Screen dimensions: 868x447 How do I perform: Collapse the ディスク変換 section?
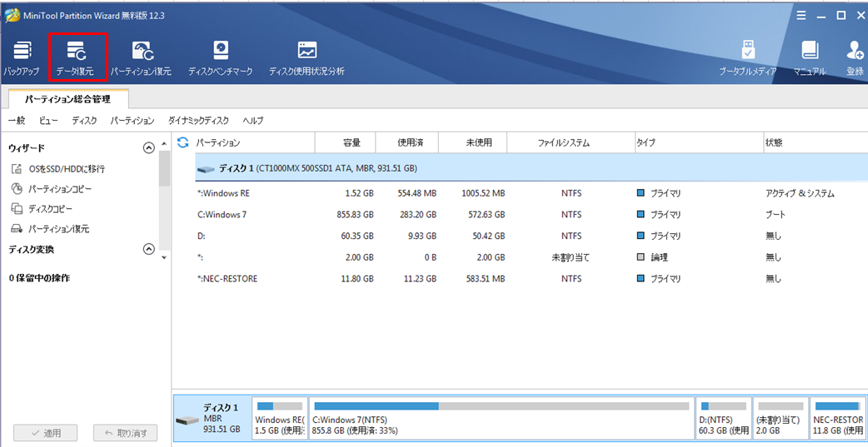click(x=148, y=250)
